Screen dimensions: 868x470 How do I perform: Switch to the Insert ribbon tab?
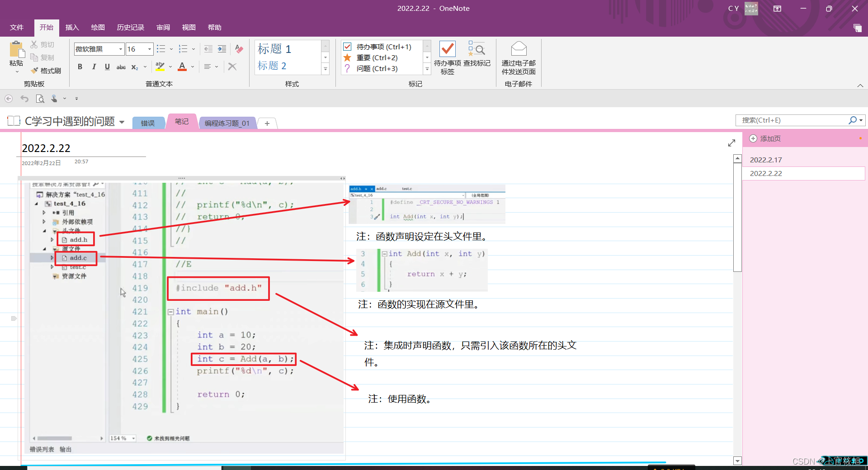[72, 27]
